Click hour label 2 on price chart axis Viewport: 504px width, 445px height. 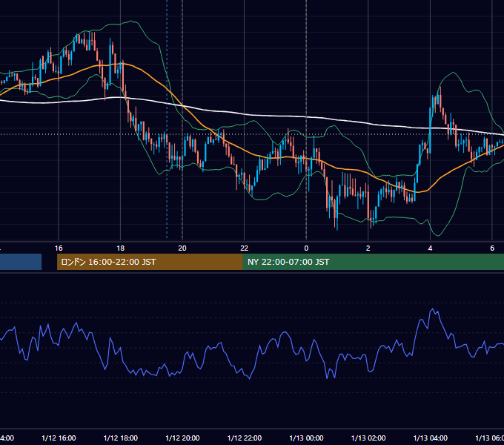point(368,248)
